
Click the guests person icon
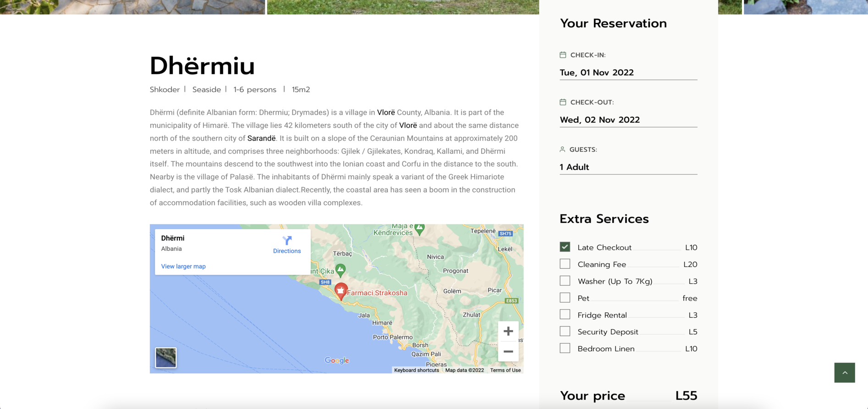[x=562, y=149]
